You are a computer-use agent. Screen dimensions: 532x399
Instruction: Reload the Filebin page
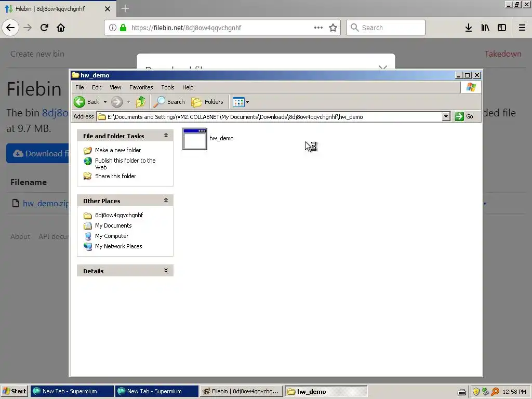tap(44, 28)
